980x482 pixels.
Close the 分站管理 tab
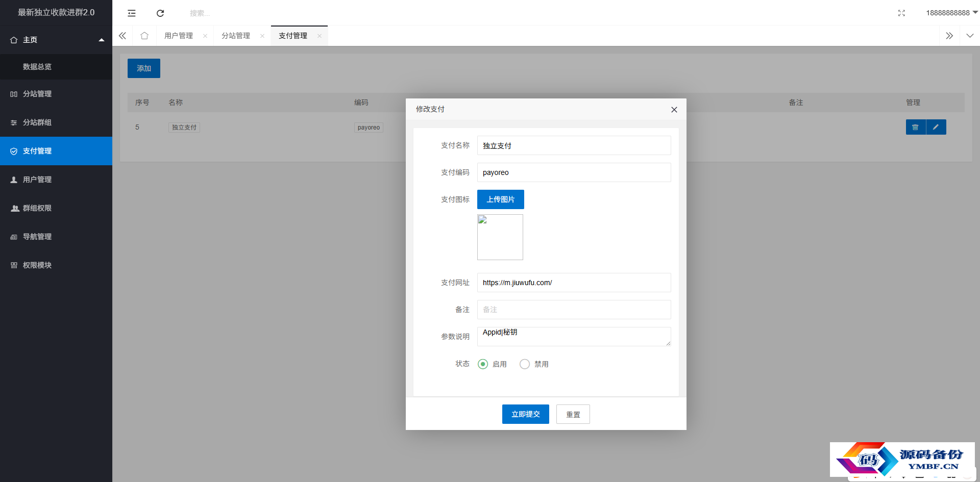[x=262, y=36]
